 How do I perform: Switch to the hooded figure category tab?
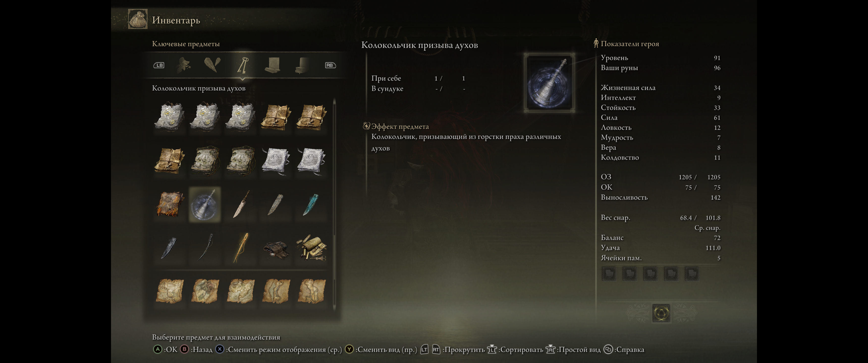[x=184, y=65]
